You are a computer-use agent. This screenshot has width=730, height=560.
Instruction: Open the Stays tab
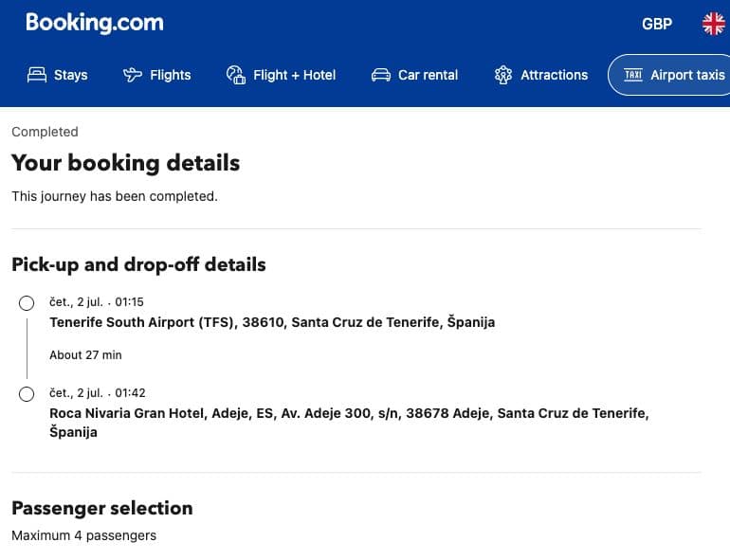[x=58, y=75]
